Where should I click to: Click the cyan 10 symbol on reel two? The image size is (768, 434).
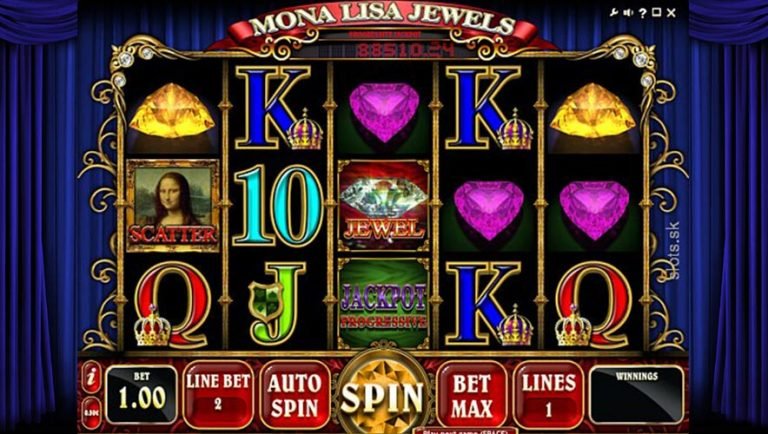[278, 205]
